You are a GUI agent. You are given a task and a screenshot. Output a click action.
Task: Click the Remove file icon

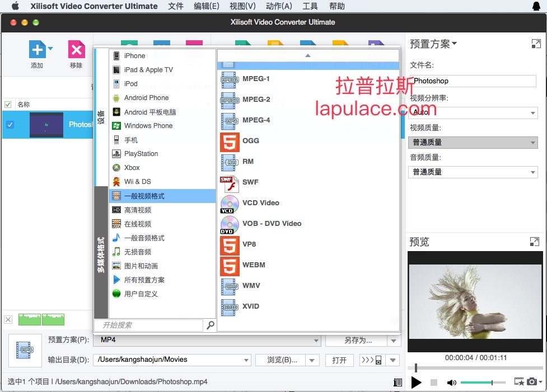point(76,50)
